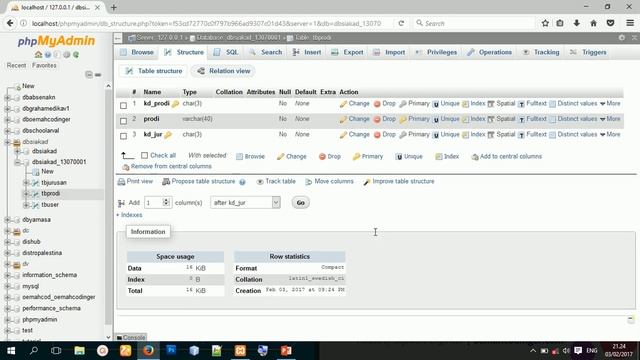Click Add to central columns link
Image resolution: width=640 pixels, height=360 pixels.
point(507,156)
